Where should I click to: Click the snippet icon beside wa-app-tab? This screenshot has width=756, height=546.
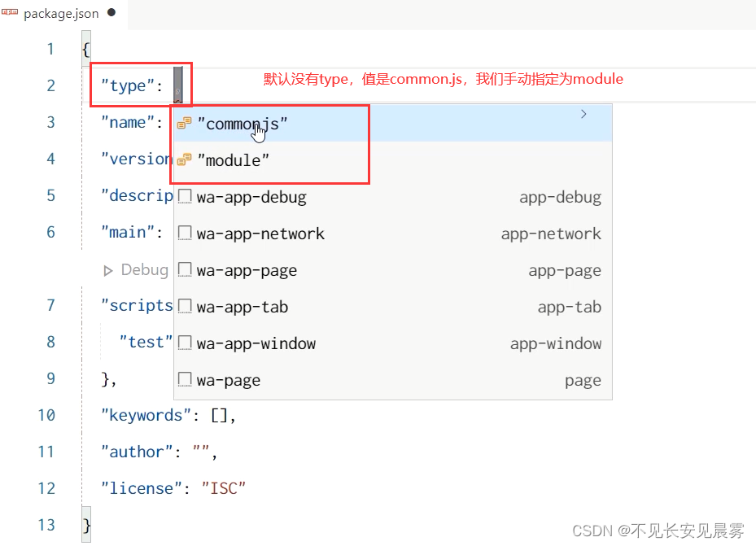tap(185, 307)
